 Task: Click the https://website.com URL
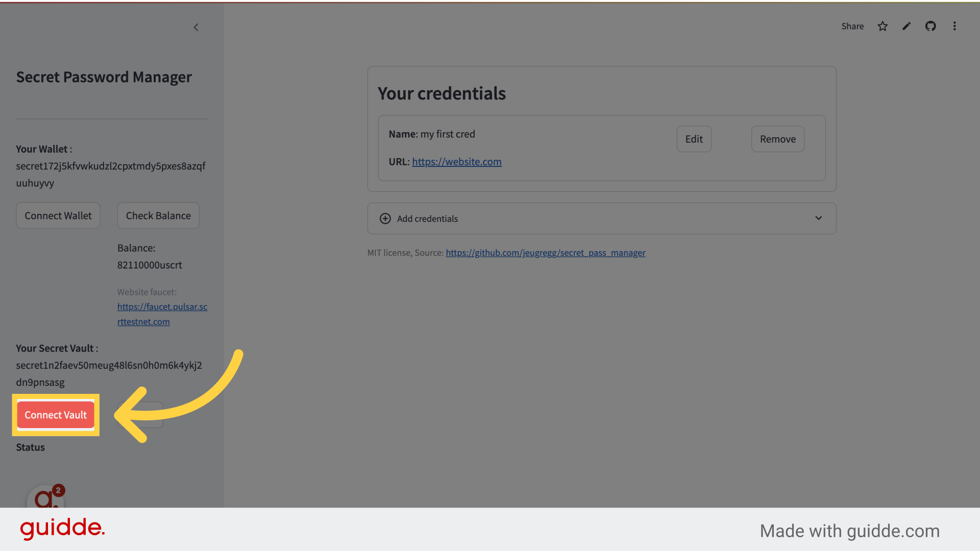click(x=456, y=161)
